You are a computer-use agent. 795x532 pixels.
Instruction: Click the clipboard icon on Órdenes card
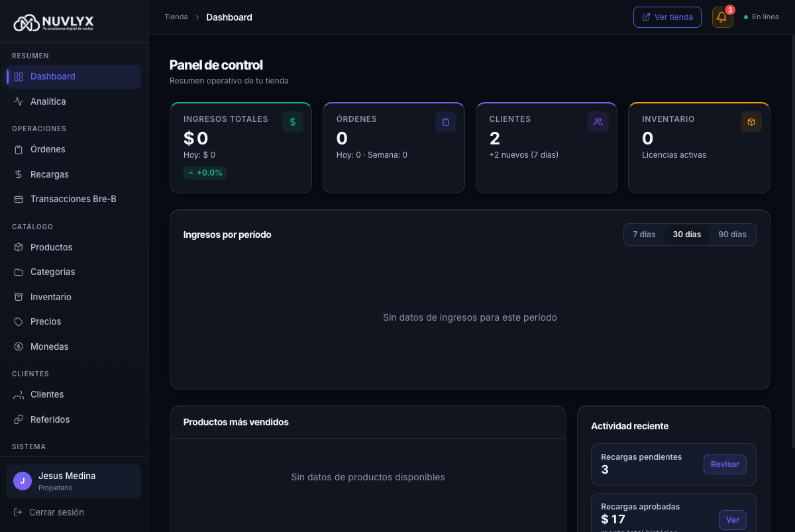point(446,122)
